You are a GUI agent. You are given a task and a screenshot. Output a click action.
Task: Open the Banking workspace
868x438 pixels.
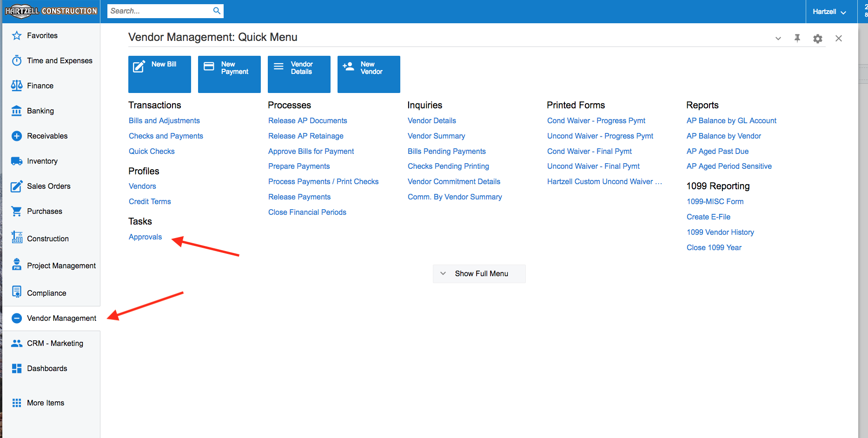(40, 111)
